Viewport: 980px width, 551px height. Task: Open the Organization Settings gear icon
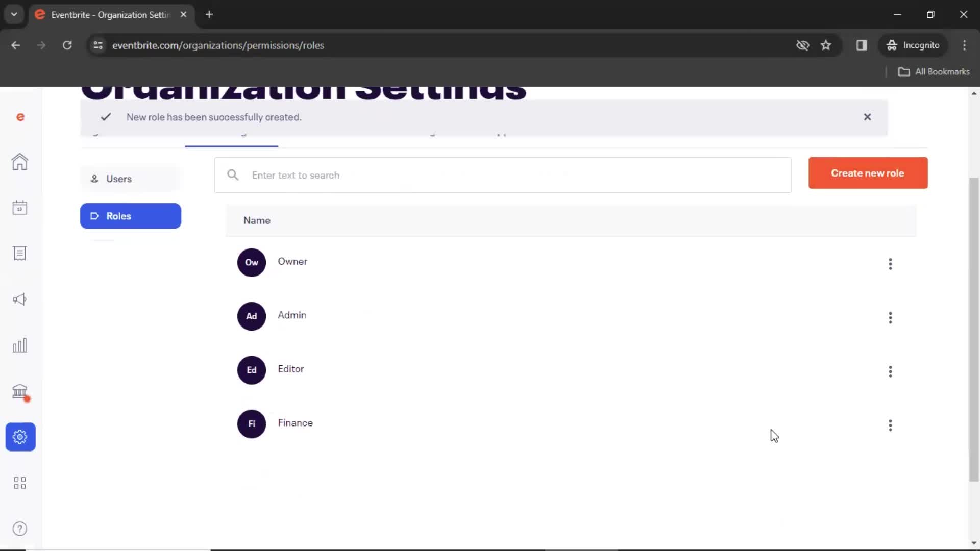19,436
